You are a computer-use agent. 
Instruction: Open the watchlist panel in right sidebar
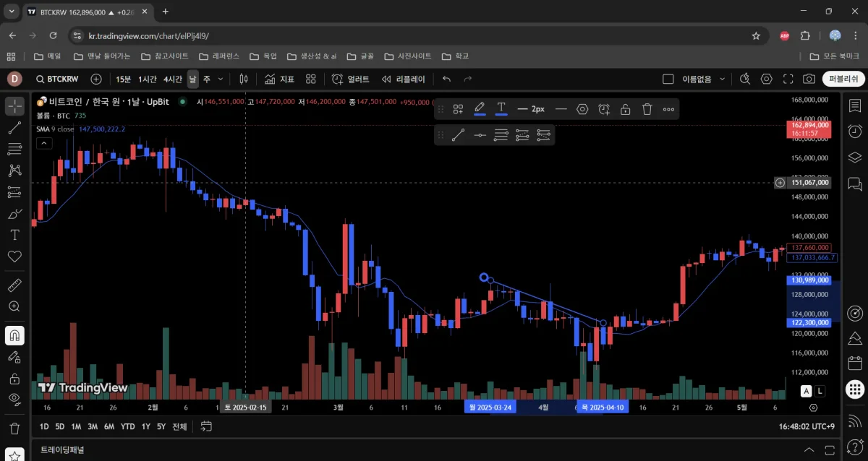coord(854,106)
